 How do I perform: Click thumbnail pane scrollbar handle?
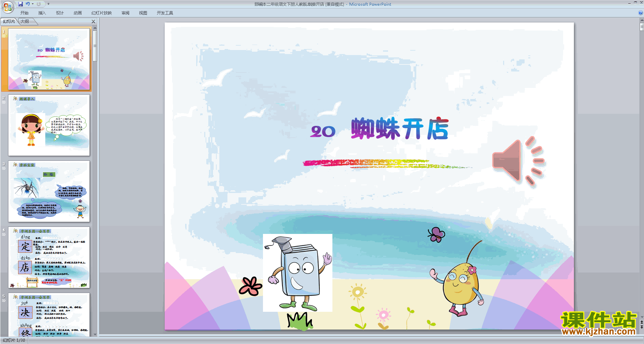coord(95,46)
